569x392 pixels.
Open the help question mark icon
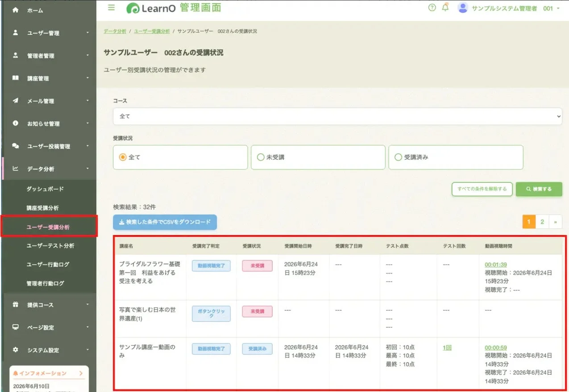tap(432, 8)
